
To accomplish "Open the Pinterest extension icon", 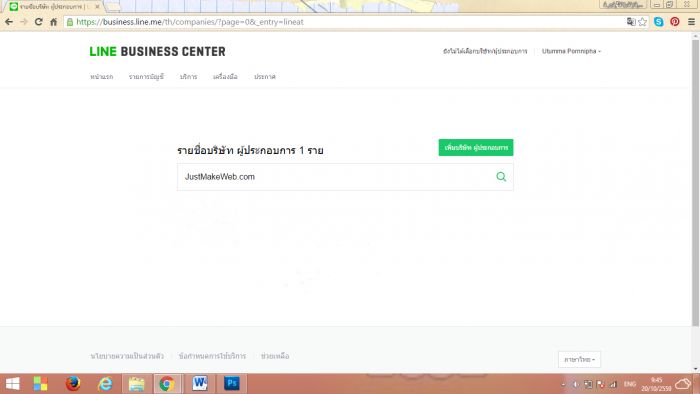I will point(675,21).
